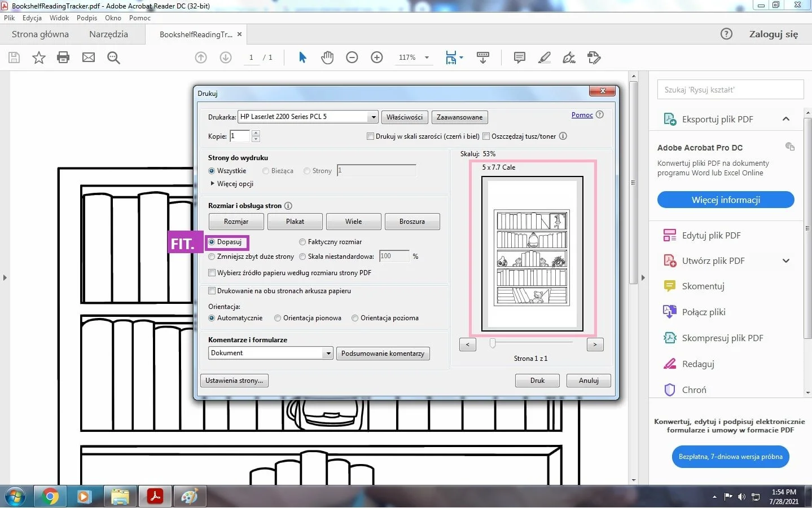The width and height of the screenshot is (812, 508).
Task: Expand Więcej opcji disclosure triangle
Action: (212, 183)
